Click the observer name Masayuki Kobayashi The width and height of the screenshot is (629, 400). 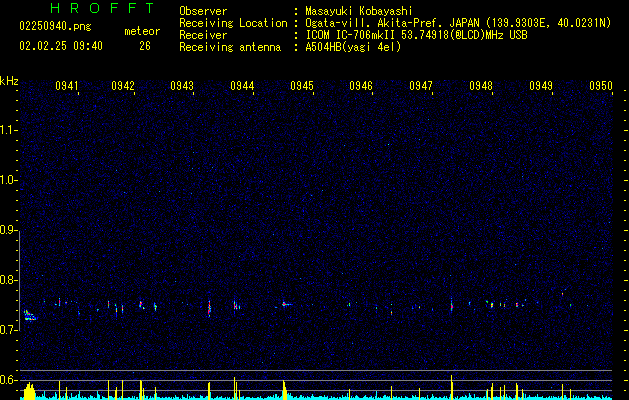pos(359,11)
